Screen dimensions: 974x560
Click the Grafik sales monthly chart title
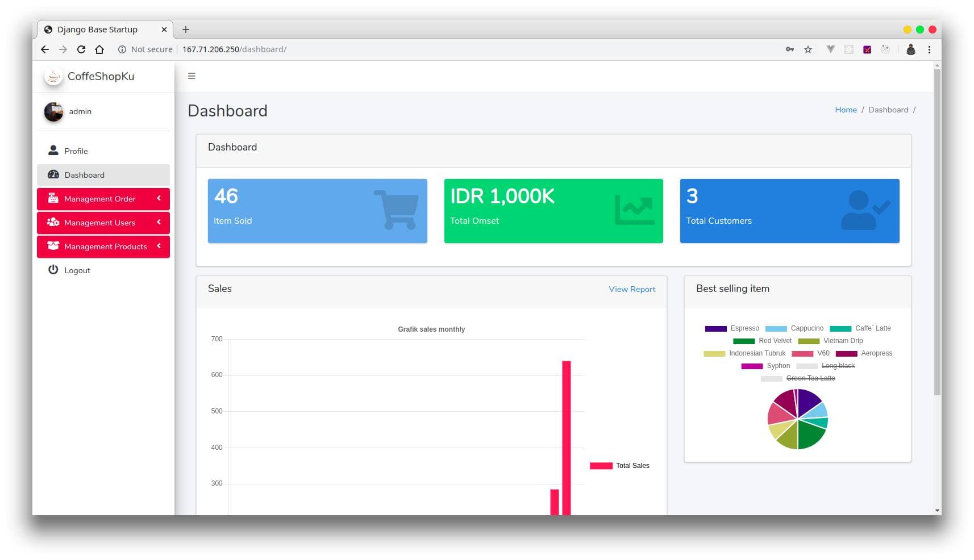(x=431, y=329)
